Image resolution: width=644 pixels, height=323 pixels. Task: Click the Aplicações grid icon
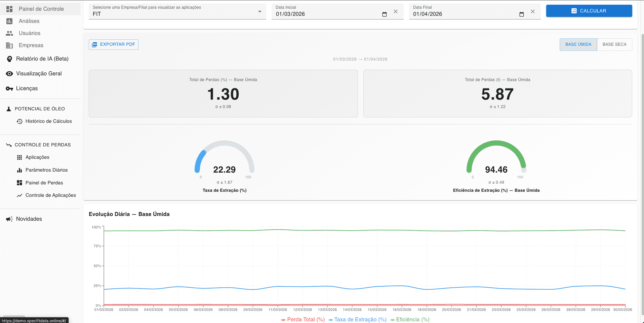tap(19, 157)
